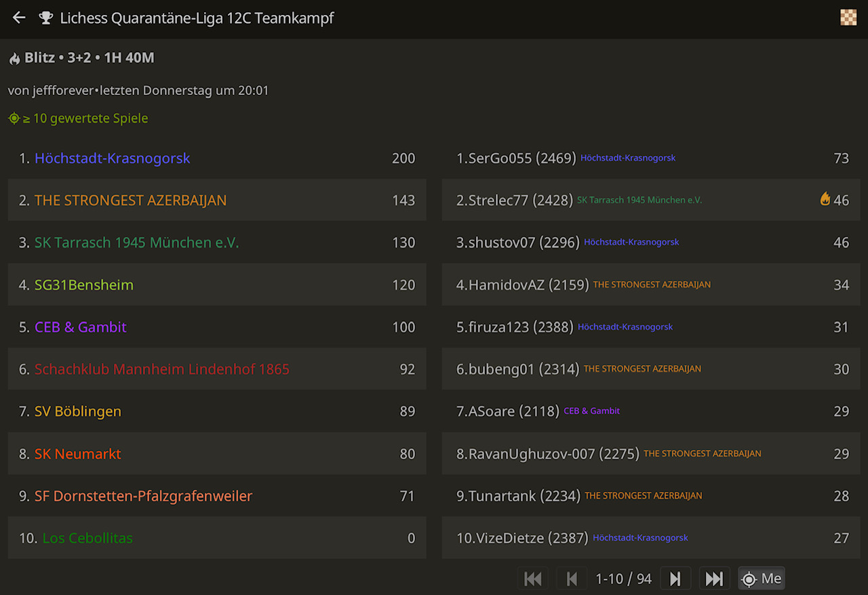Click the Me button to find yourself
Image resolution: width=868 pixels, height=595 pixels.
click(x=762, y=579)
